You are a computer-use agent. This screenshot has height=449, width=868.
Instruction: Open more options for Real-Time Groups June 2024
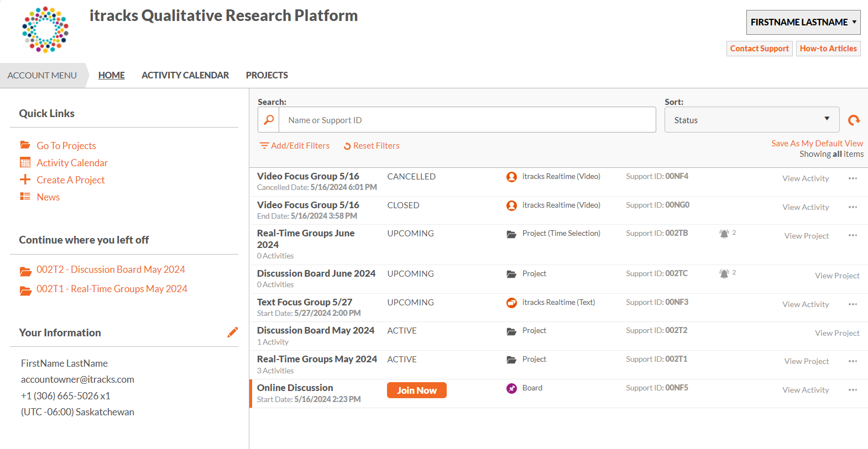pyautogui.click(x=853, y=235)
